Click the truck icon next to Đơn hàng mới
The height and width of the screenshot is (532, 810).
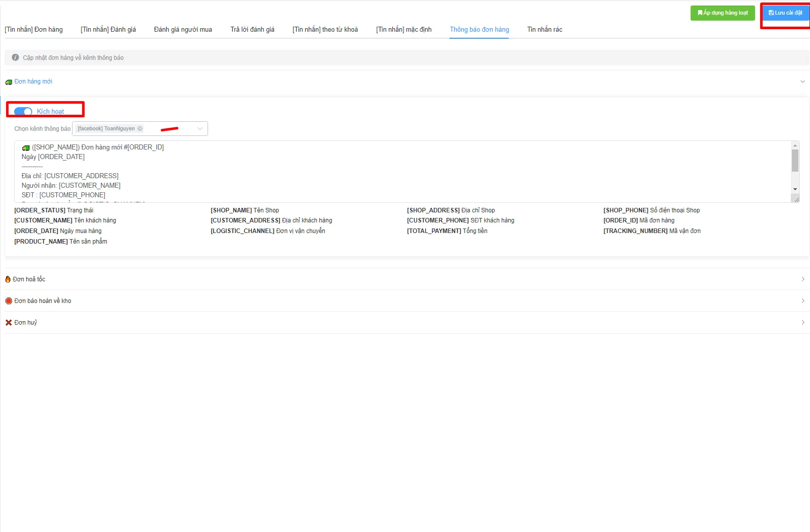(9, 82)
